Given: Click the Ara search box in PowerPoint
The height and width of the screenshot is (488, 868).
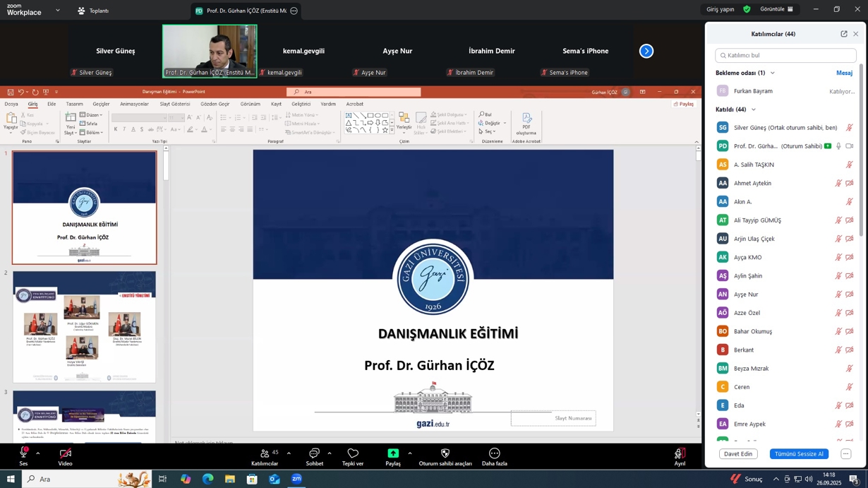Looking at the screenshot, I should tap(354, 92).
